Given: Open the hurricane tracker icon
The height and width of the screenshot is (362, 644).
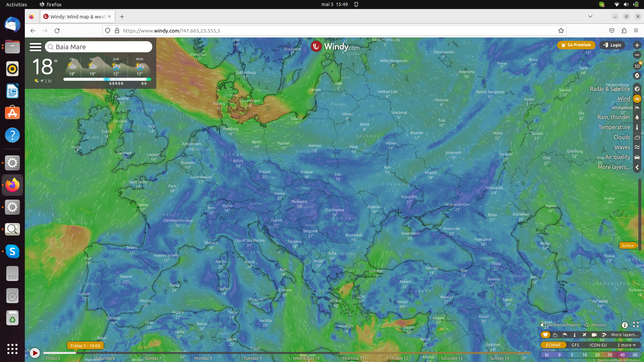Looking at the screenshot, I should (x=637, y=76).
